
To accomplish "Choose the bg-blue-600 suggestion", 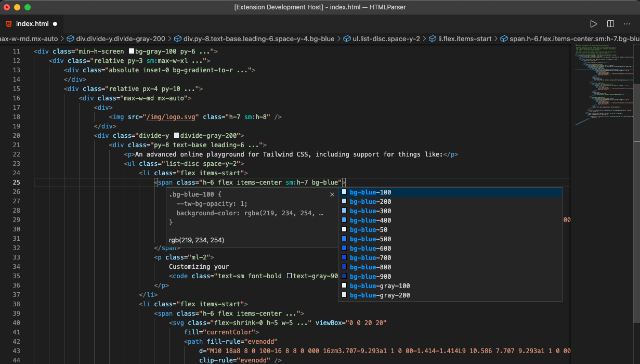I will click(x=450, y=249).
